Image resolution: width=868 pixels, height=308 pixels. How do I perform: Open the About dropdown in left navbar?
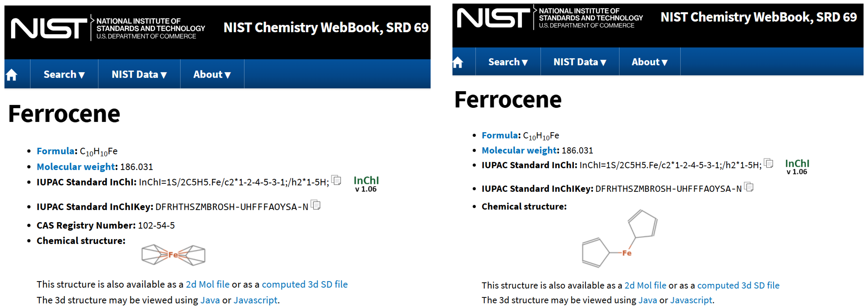click(212, 74)
